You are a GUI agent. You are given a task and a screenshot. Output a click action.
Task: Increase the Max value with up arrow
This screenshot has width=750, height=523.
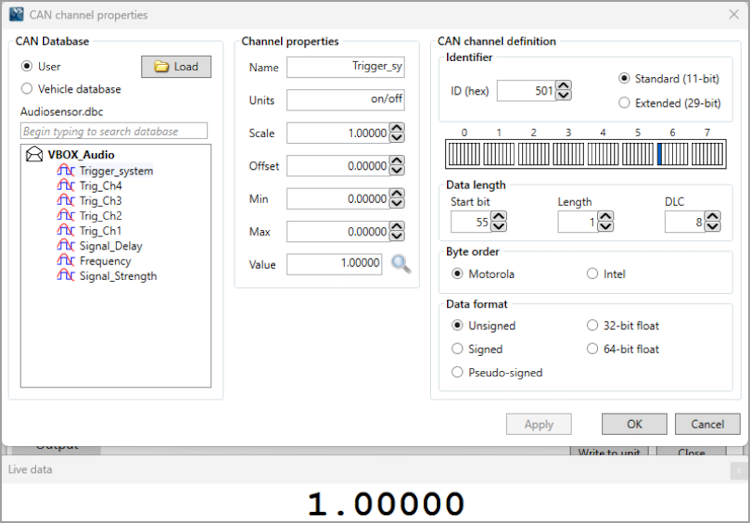(397, 226)
